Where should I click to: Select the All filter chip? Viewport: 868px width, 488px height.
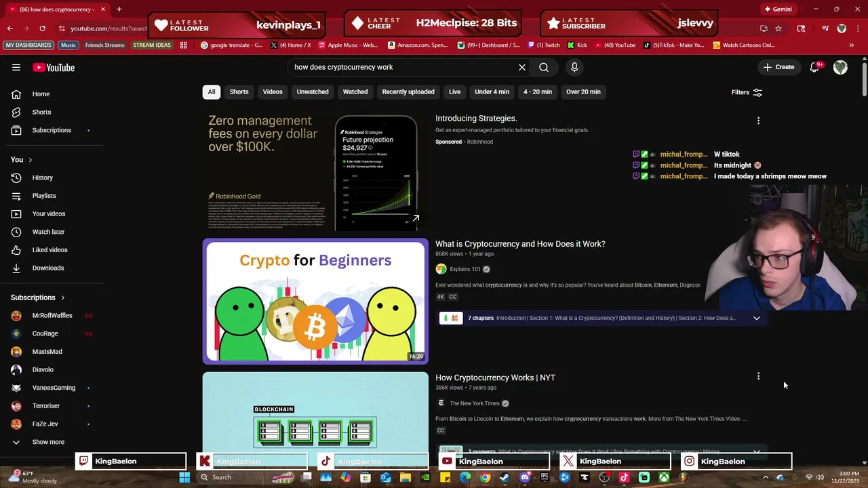pos(212,91)
